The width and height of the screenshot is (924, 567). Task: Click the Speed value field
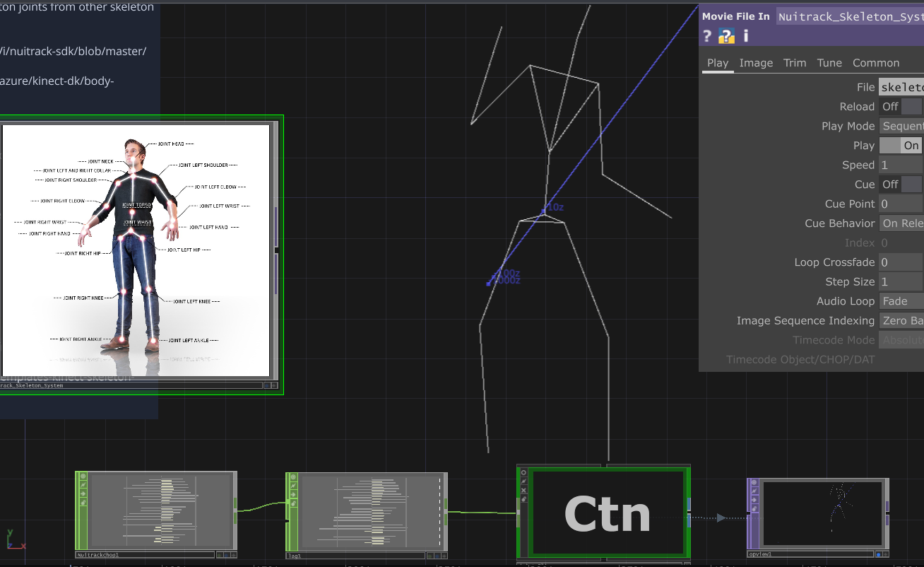coord(901,165)
